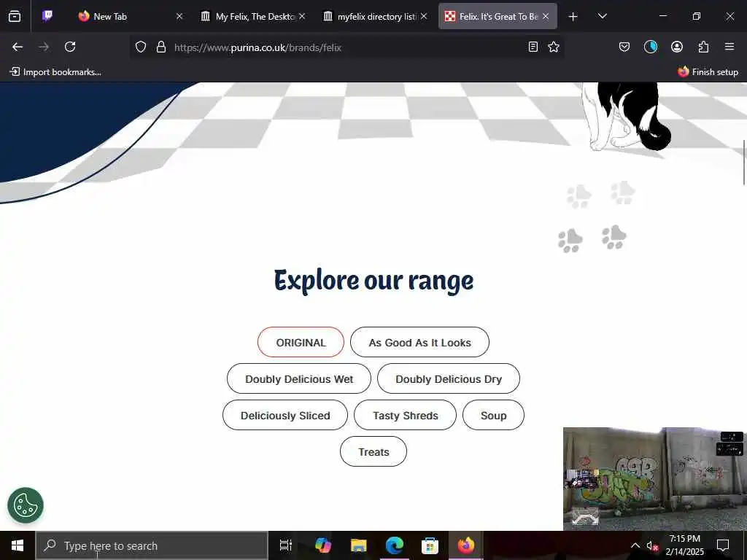Open File Explorer from taskbar
The image size is (747, 560).
358,545
